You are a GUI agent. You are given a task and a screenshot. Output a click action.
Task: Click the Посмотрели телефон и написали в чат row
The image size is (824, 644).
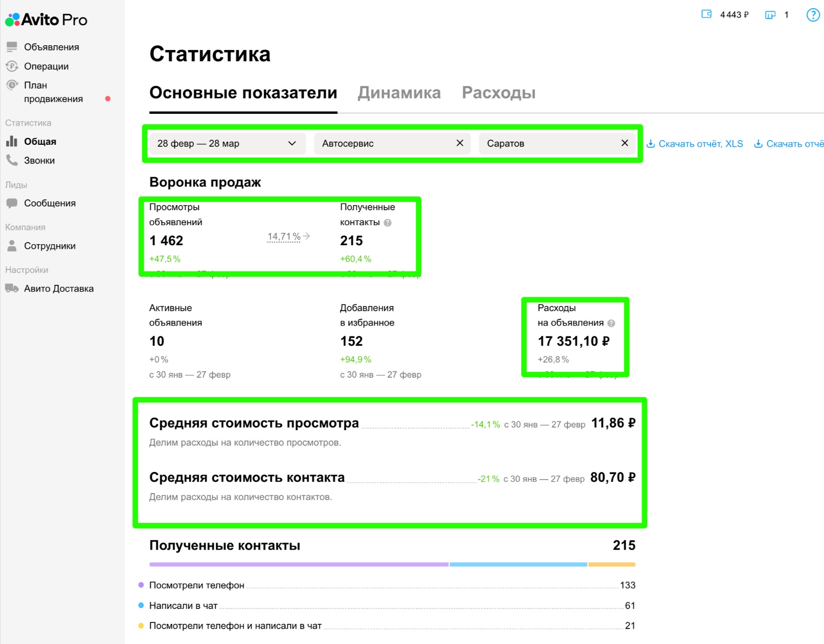coord(387,625)
